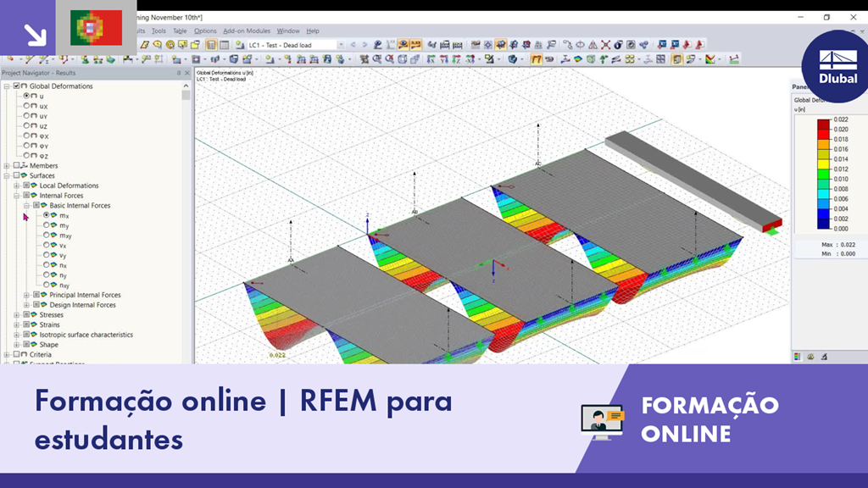The width and height of the screenshot is (868, 488).
Task: Click view in Y direction icon
Action: [444, 59]
